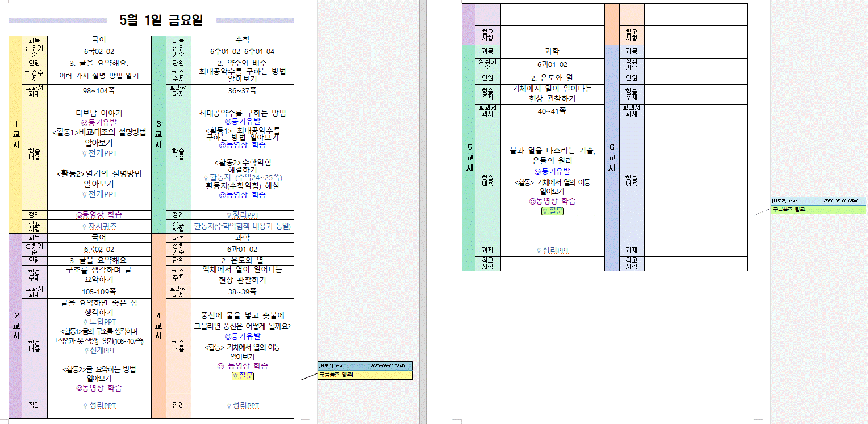
Task: Click the empty 학습내용 cell in period 6
Action: [696, 181]
